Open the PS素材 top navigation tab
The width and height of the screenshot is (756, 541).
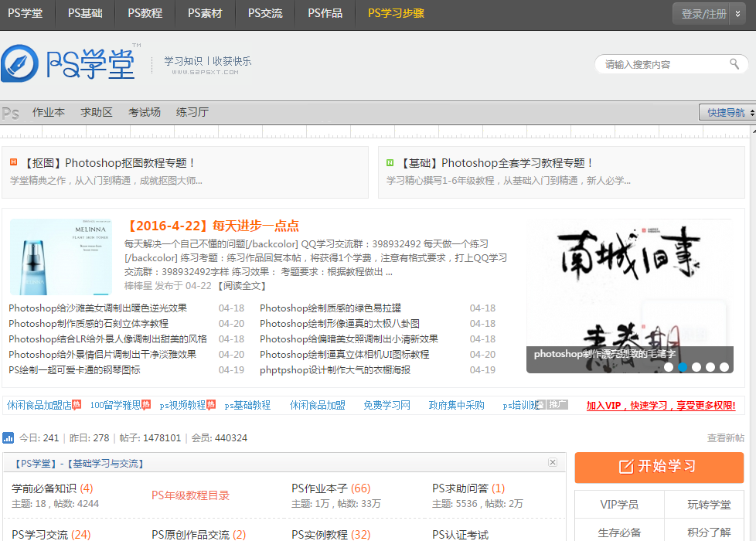click(x=205, y=13)
